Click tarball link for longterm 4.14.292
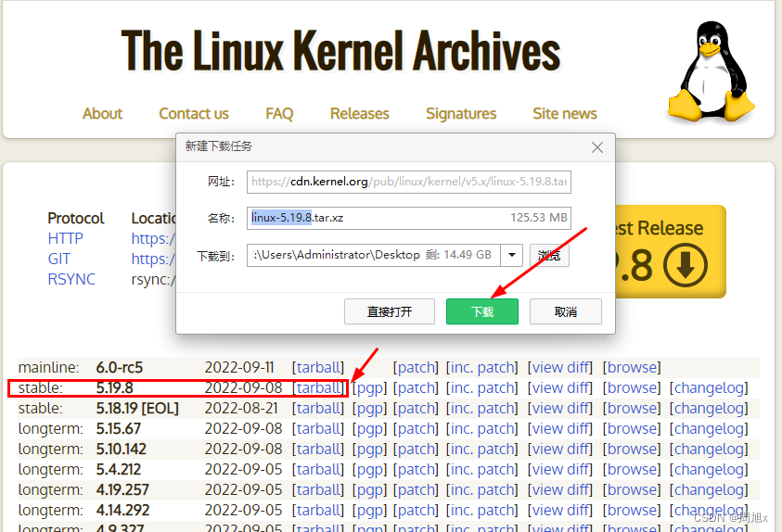Viewport: 782px width, 532px height. [x=318, y=511]
